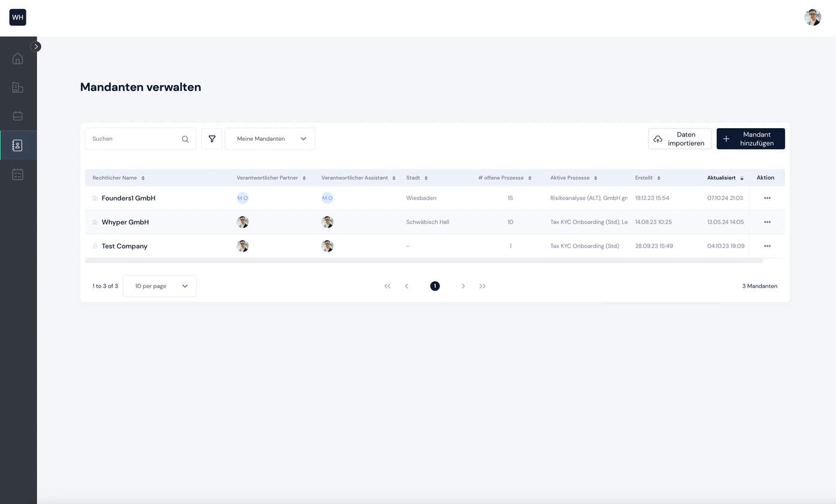
Task: Open the Meine Mandanten dropdown
Action: [x=270, y=139]
